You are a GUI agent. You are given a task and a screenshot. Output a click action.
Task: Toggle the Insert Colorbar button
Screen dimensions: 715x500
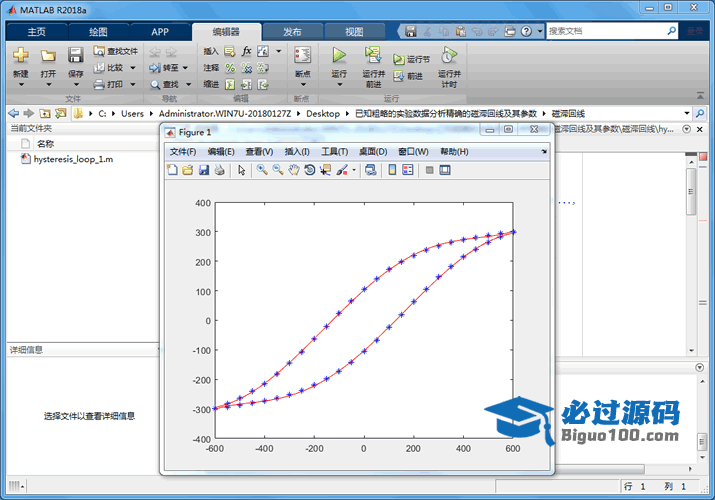click(392, 170)
